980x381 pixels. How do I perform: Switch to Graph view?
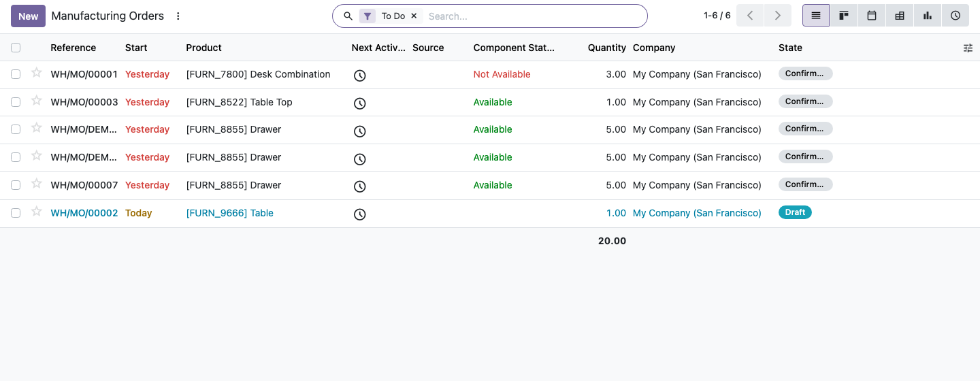(928, 16)
